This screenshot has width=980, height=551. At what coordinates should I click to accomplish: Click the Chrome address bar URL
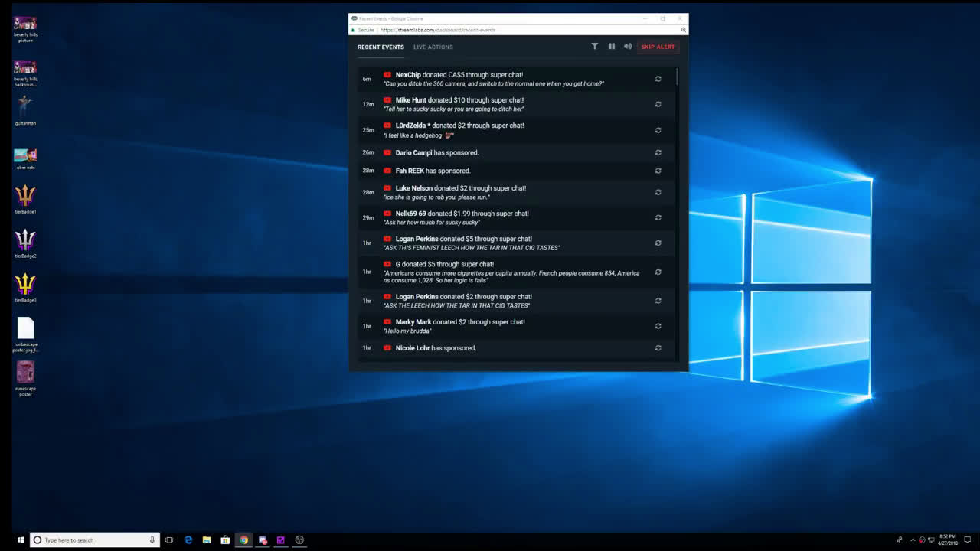click(x=438, y=30)
